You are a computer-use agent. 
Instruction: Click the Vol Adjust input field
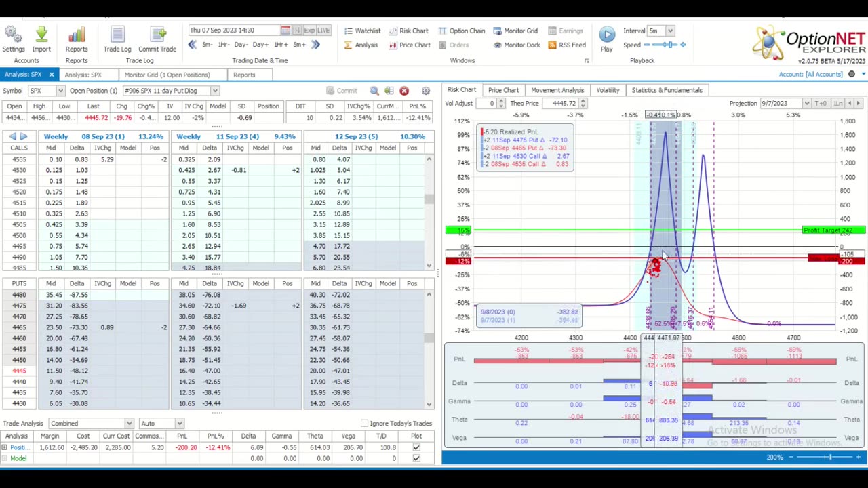click(486, 103)
